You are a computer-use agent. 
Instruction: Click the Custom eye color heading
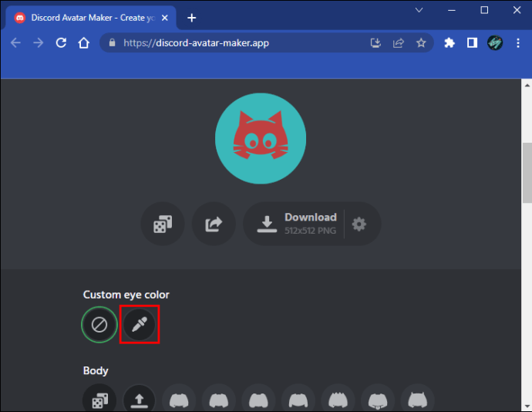126,295
